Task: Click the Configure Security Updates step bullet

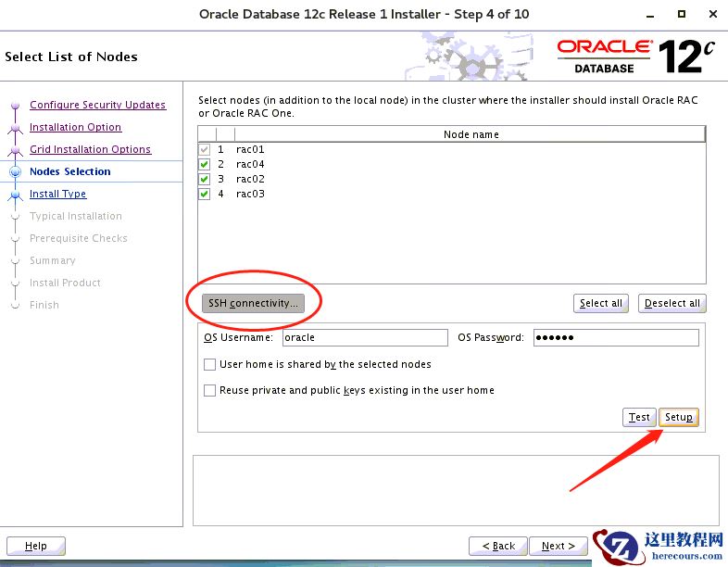Action: (x=16, y=106)
